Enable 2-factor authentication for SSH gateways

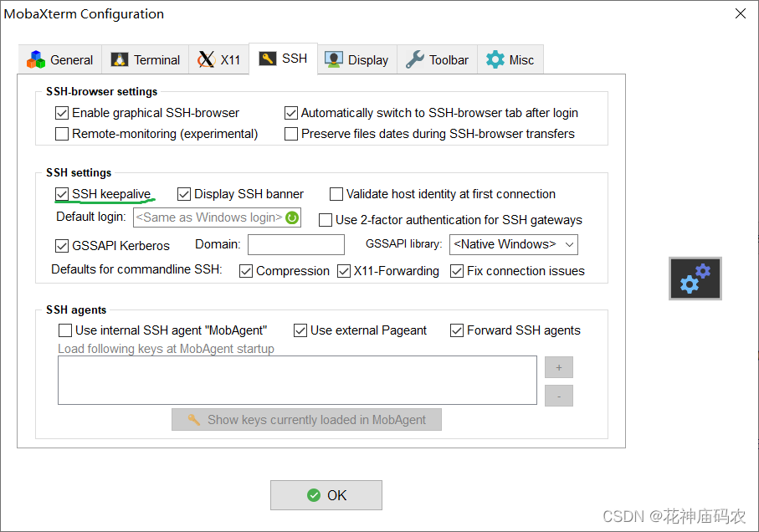tap(326, 220)
